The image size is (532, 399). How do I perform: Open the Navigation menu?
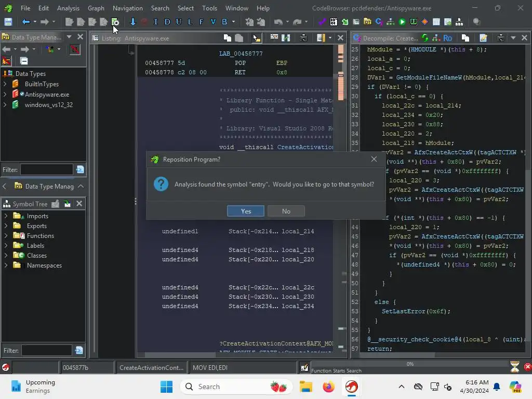pyautogui.click(x=128, y=8)
